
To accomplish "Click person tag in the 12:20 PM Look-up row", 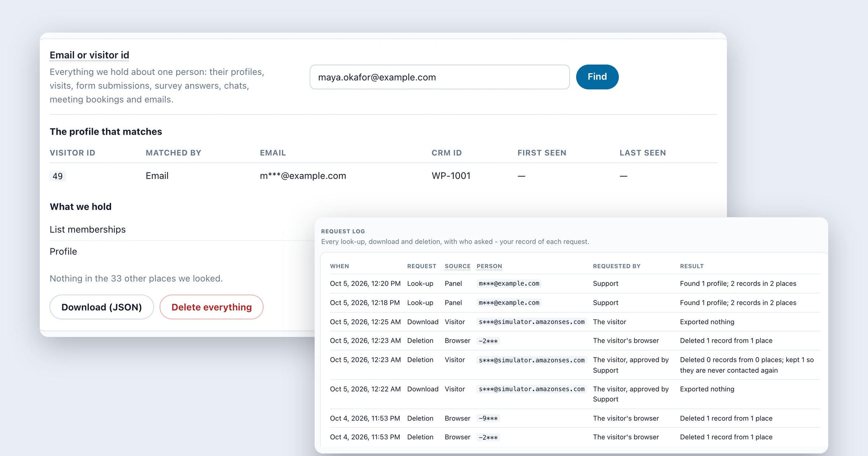I will [x=509, y=283].
